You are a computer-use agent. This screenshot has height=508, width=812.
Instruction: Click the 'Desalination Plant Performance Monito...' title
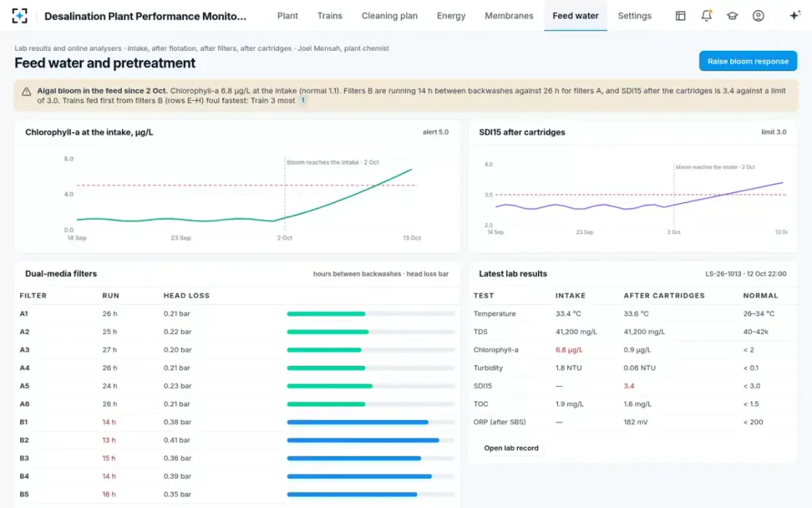(145, 16)
